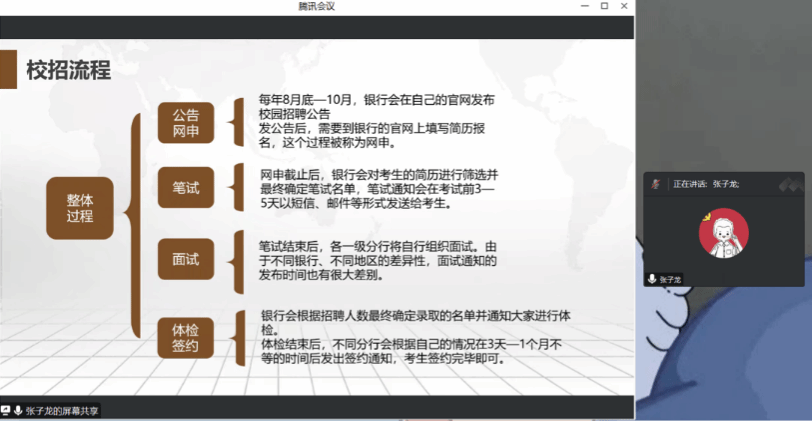Maximize the 腾讯会议 window
The width and height of the screenshot is (812, 422).
pyautogui.click(x=604, y=6)
